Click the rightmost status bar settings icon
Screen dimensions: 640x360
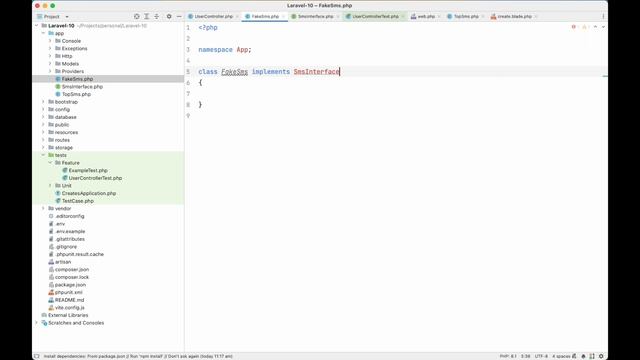[x=601, y=356]
